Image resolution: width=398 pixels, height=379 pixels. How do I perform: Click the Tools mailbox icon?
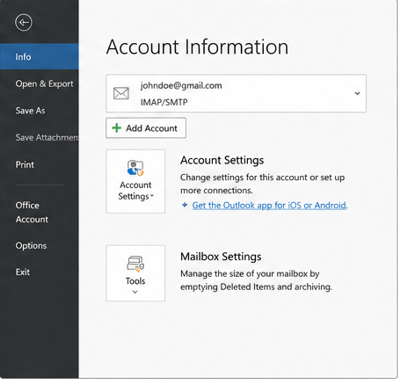click(135, 264)
